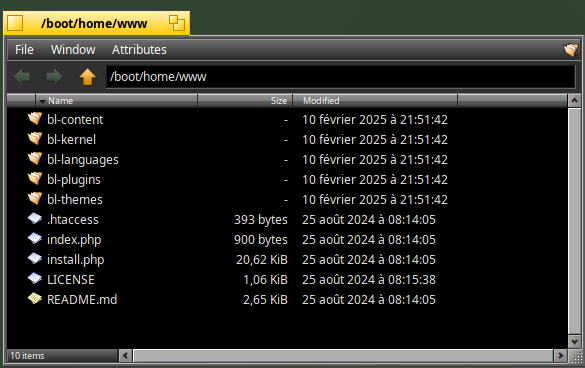Open the File menu

[x=24, y=50]
